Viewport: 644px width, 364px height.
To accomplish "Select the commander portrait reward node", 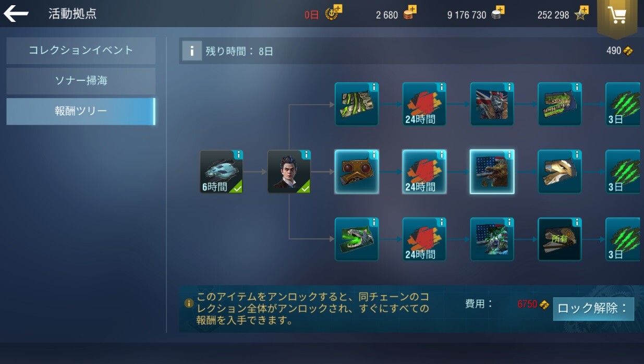I will (x=289, y=172).
